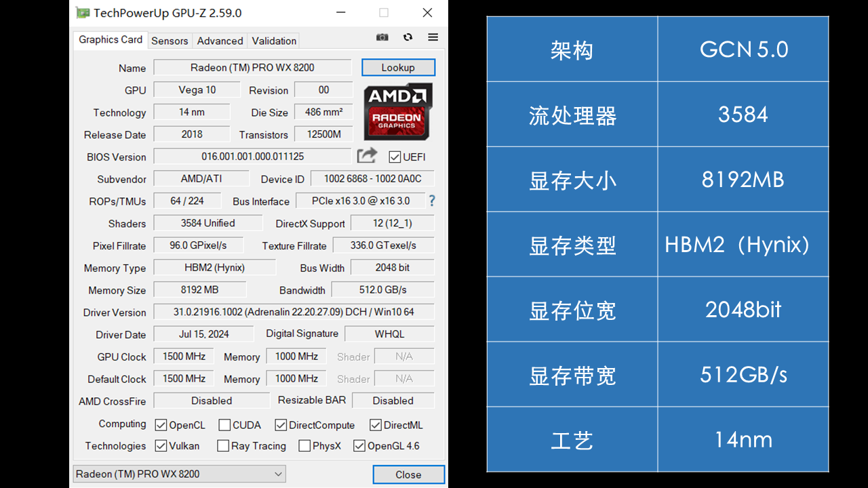Click the 14nm cell in the table
This screenshot has height=488, width=868.
coord(743,439)
